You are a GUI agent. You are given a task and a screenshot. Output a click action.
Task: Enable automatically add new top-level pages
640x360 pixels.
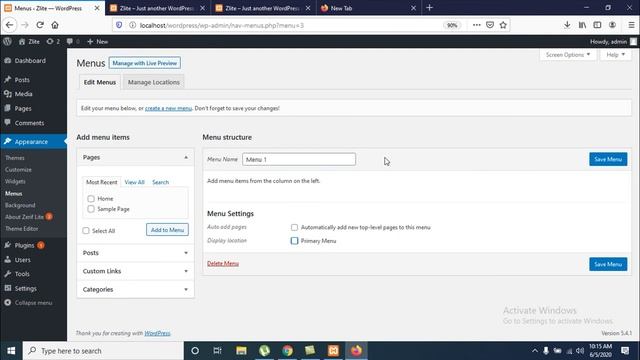pos(294,227)
